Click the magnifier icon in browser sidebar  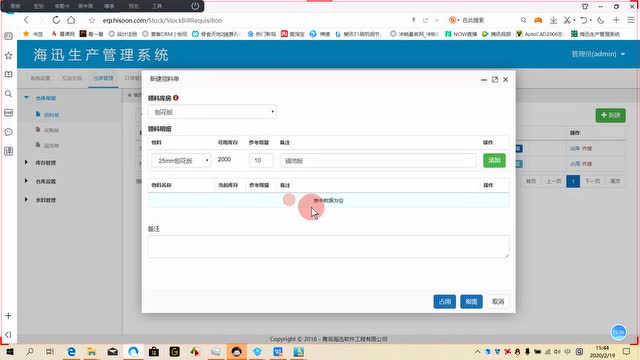click(9, 94)
